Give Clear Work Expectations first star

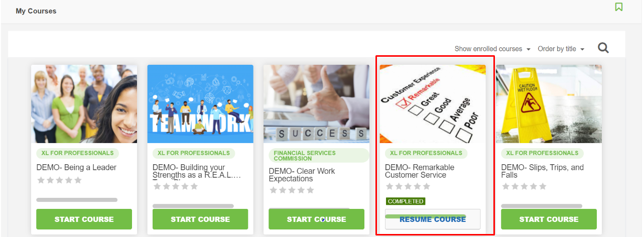(273, 190)
